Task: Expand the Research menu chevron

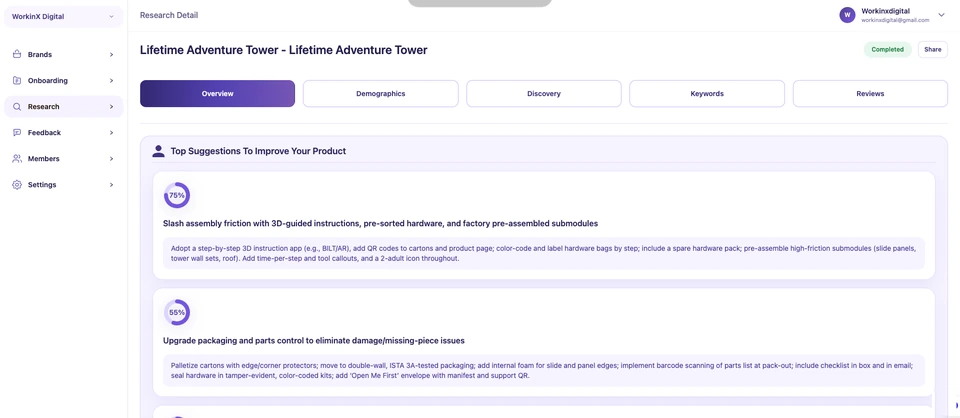Action: [111, 106]
